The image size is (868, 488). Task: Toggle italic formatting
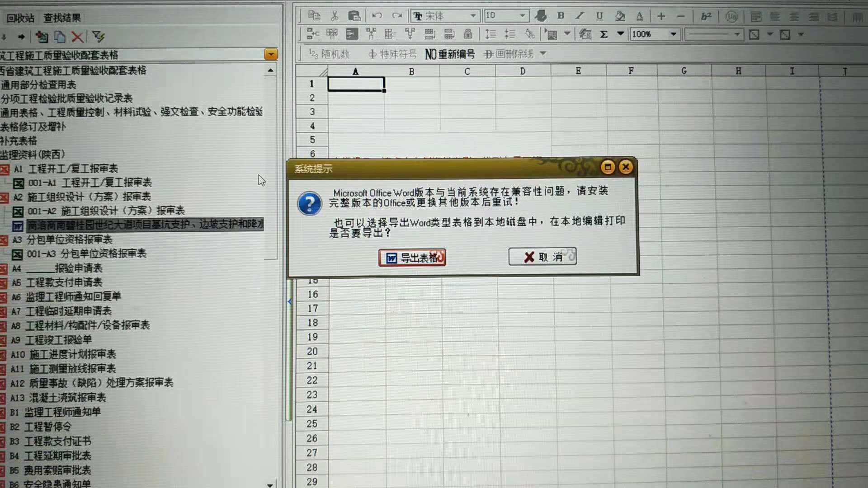[x=580, y=16]
